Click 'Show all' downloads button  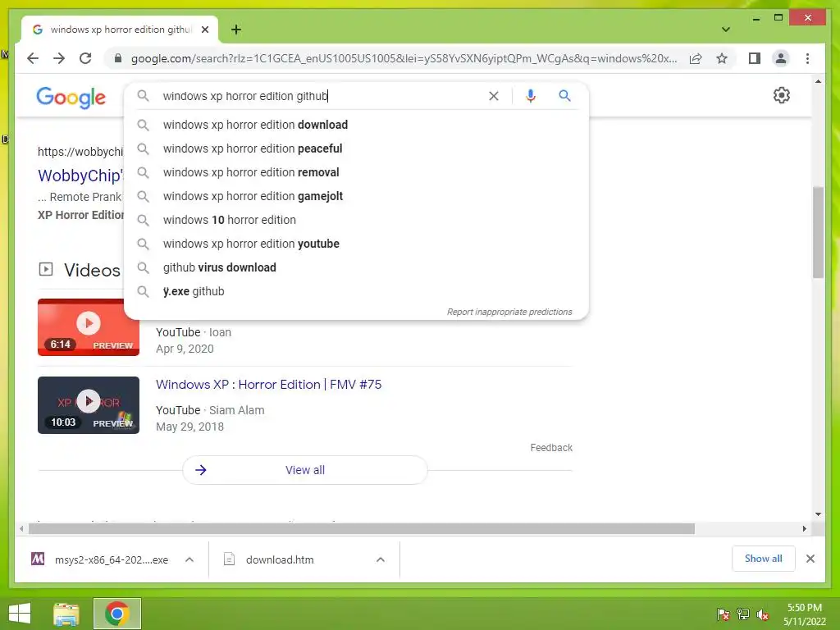click(x=764, y=559)
